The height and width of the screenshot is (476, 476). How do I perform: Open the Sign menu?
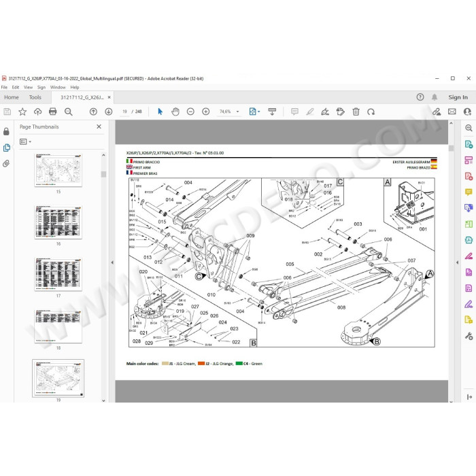41,88
